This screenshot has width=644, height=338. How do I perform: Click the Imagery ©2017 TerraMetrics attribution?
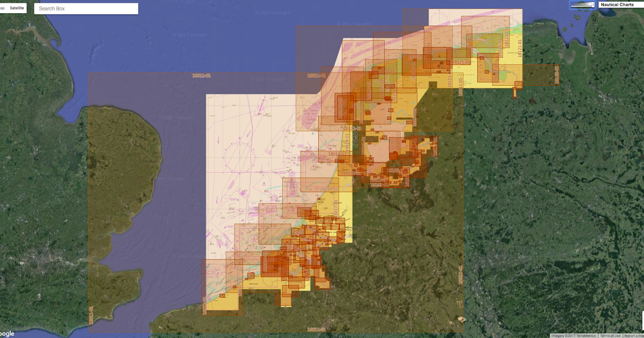coord(574,335)
